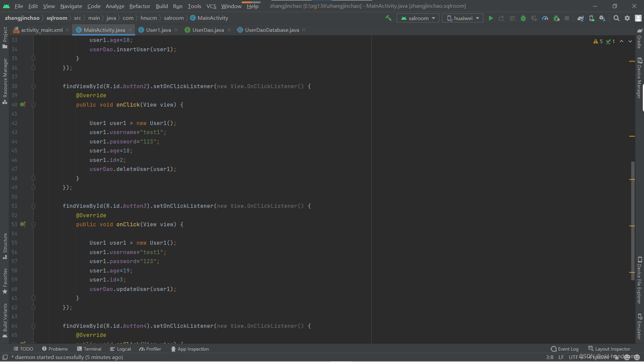Run the app with the green play button
Image resolution: width=644 pixels, height=362 pixels.
point(491,18)
